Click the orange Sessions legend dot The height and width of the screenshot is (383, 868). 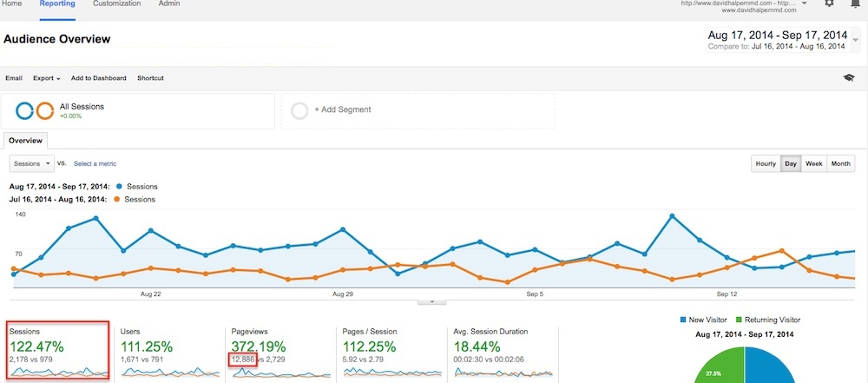click(x=116, y=199)
